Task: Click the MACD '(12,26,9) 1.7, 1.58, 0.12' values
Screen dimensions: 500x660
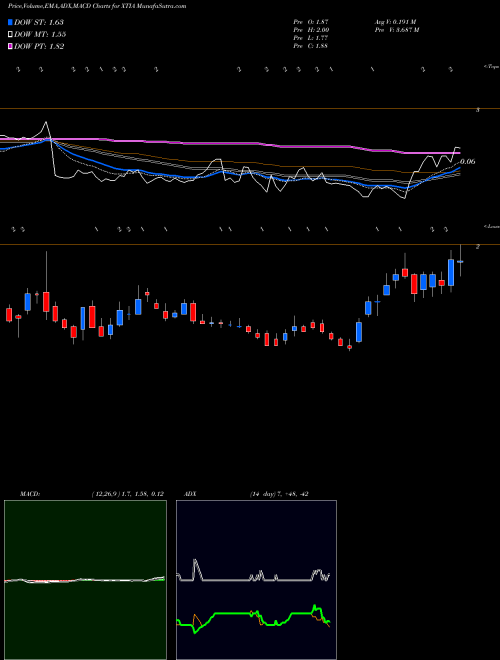Action: (x=128, y=494)
